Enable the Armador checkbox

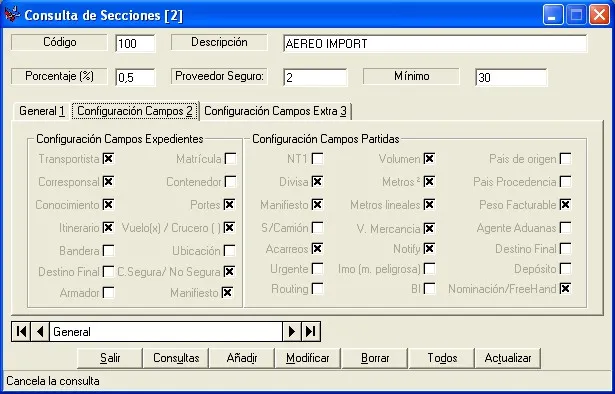(109, 292)
